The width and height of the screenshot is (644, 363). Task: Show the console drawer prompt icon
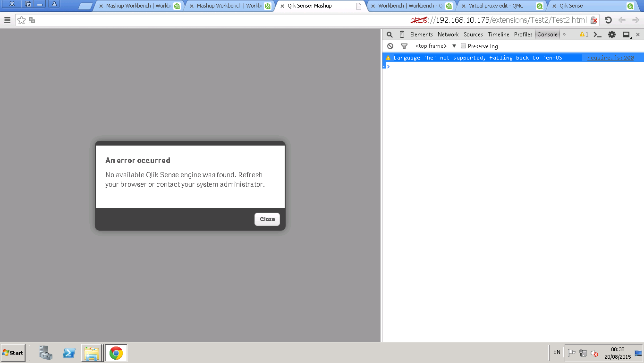[597, 35]
